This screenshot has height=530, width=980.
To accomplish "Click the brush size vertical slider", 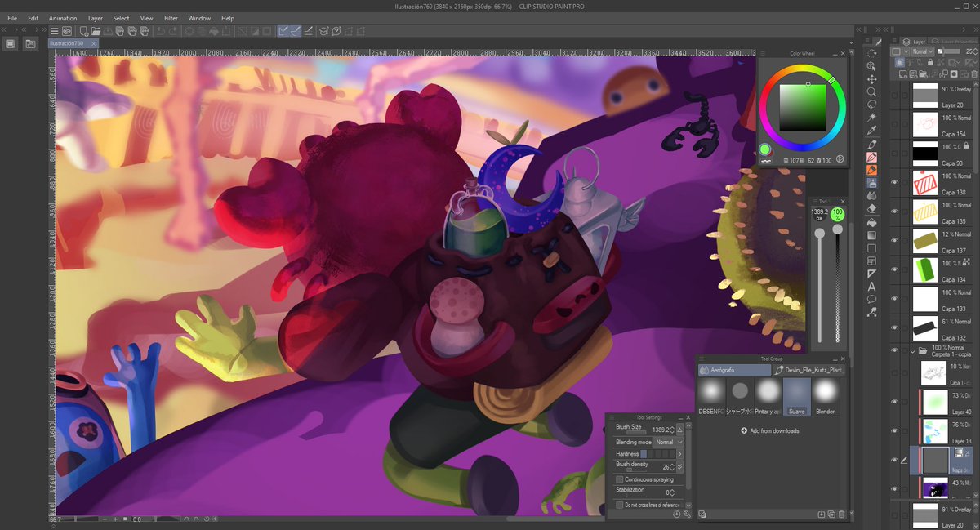I will pos(819,284).
